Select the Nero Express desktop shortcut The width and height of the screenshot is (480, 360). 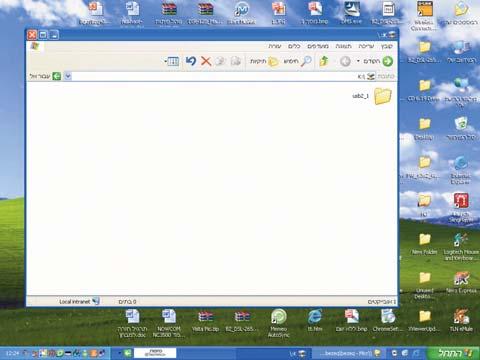pos(461,283)
